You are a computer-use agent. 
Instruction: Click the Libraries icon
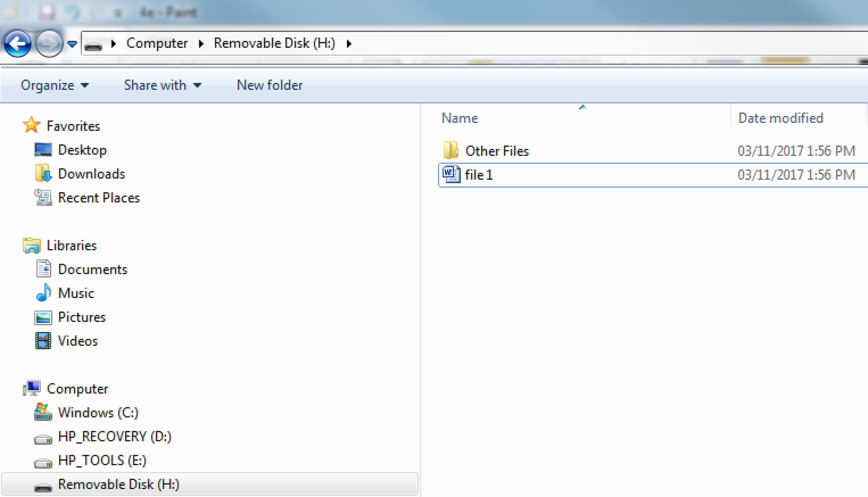click(32, 245)
